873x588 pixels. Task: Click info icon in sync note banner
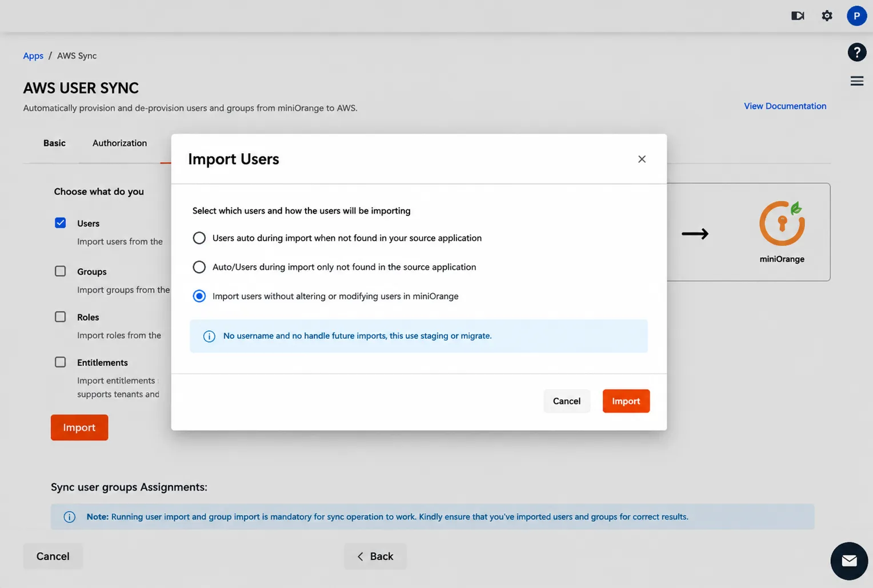point(69,517)
